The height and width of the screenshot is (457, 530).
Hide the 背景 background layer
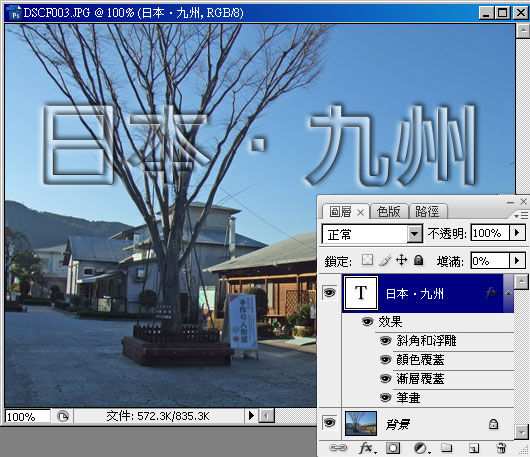pyautogui.click(x=330, y=423)
